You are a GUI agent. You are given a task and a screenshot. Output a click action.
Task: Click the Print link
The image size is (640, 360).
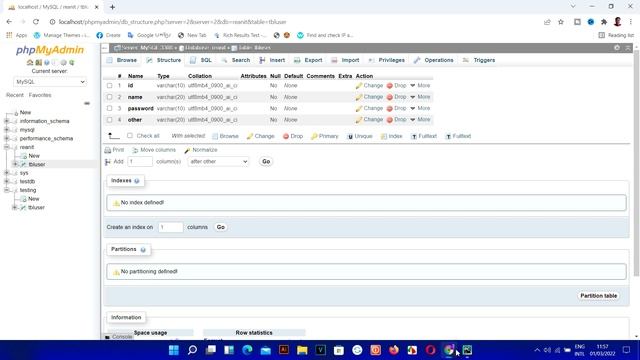point(114,150)
